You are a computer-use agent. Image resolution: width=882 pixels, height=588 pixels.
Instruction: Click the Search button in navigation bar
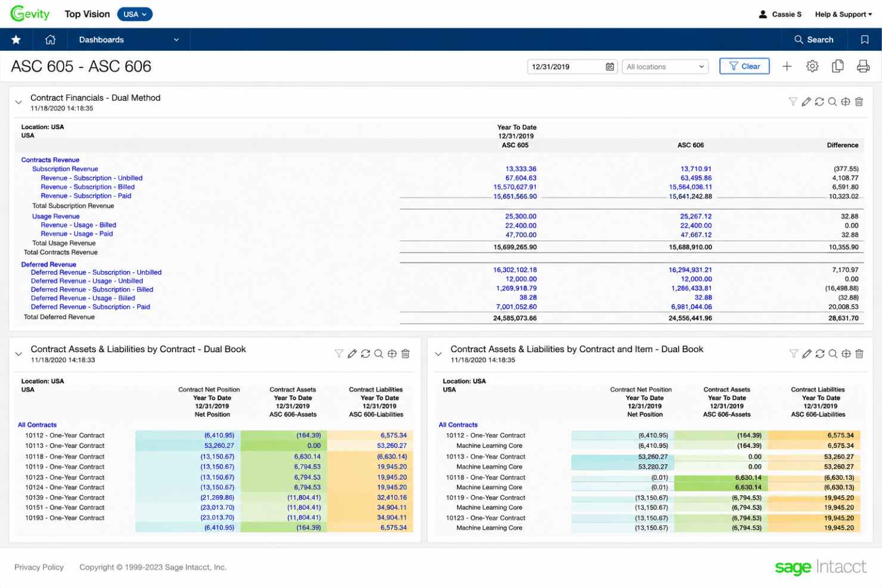coord(814,39)
